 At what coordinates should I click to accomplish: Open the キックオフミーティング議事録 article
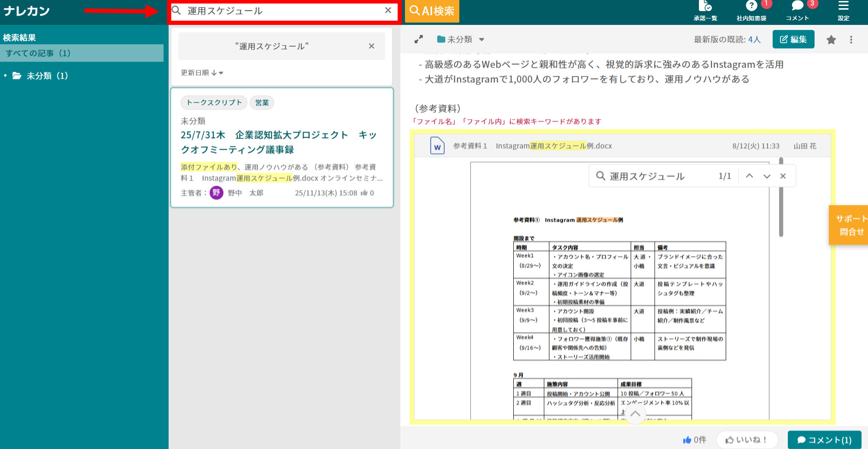click(279, 142)
